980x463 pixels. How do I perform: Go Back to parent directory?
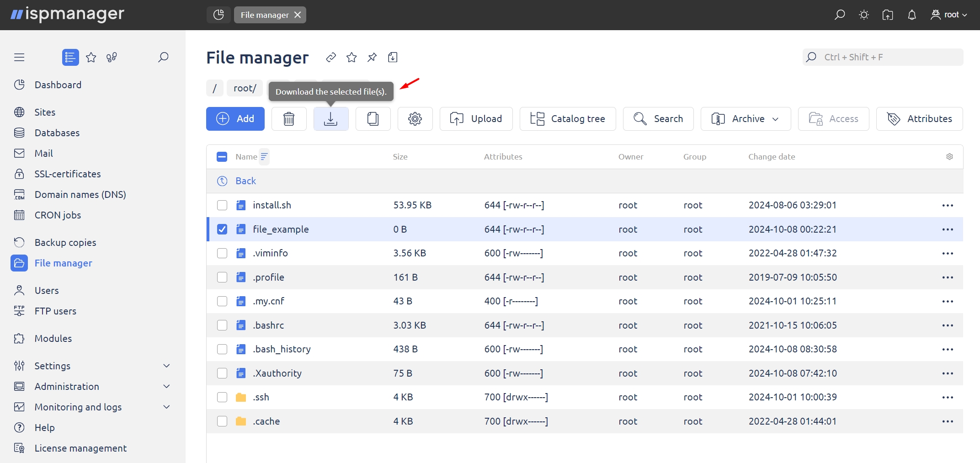pyautogui.click(x=245, y=181)
